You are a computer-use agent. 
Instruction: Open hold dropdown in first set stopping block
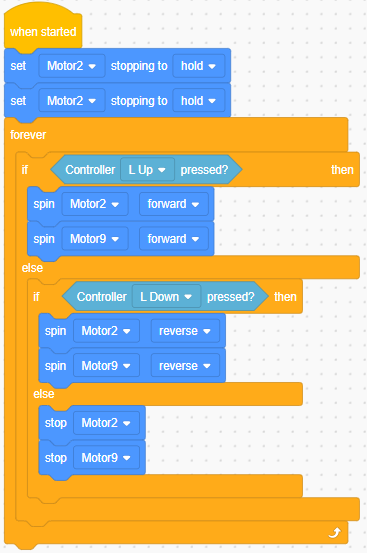tap(198, 66)
